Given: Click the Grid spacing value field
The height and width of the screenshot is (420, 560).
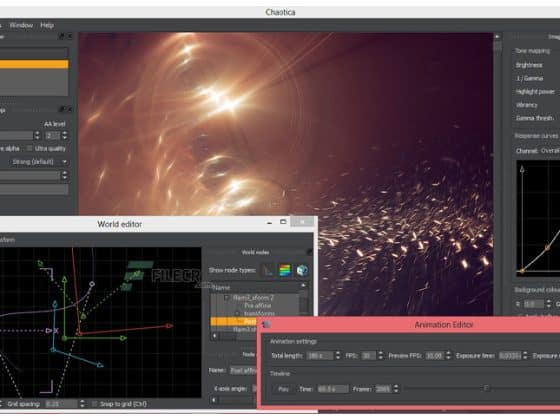Looking at the screenshot, I should [62, 404].
